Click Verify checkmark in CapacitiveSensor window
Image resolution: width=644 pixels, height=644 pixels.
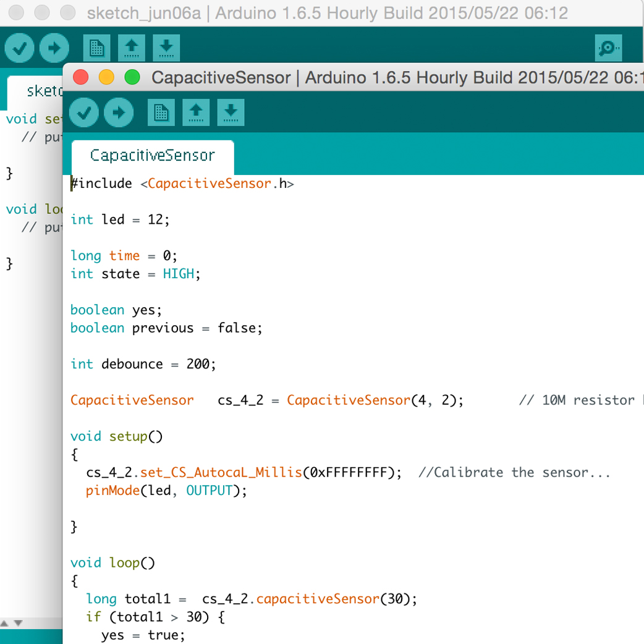(x=84, y=112)
